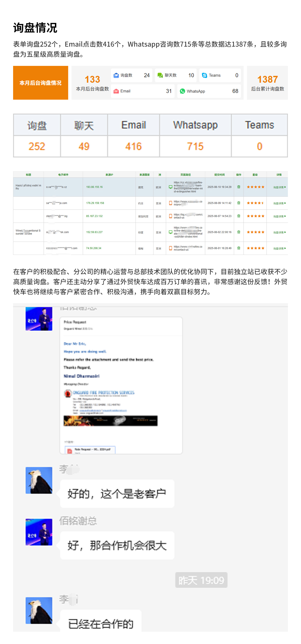
Task: Click the speaker avatar beside the Price Request message
Action: [x=39, y=319]
